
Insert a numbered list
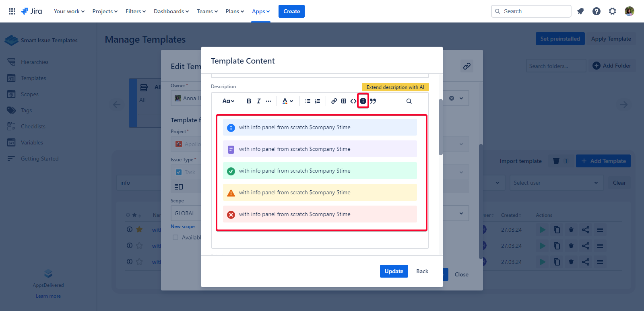[318, 101]
